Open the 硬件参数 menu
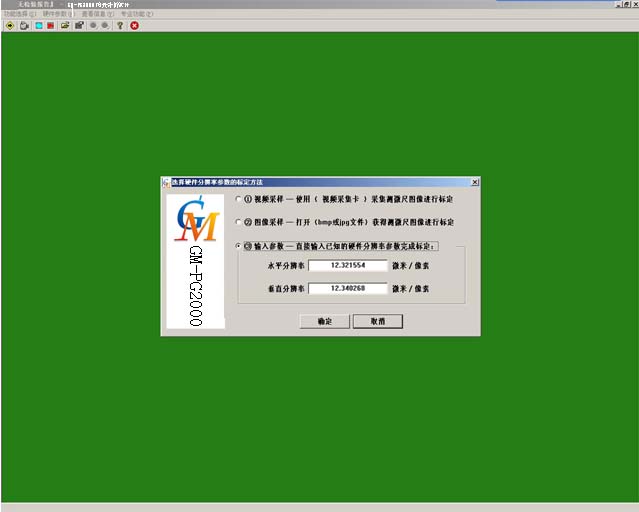 click(x=57, y=14)
